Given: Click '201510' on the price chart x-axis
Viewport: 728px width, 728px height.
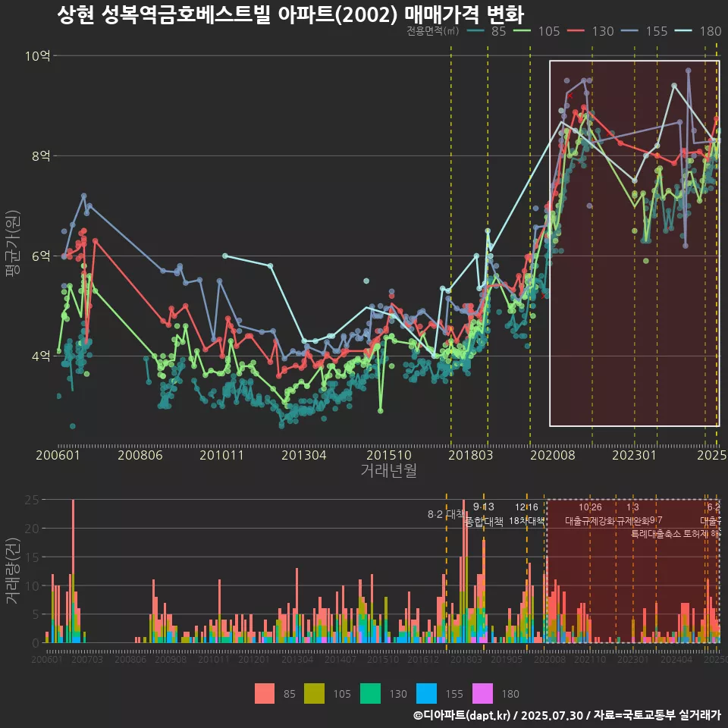Looking at the screenshot, I should point(389,455).
